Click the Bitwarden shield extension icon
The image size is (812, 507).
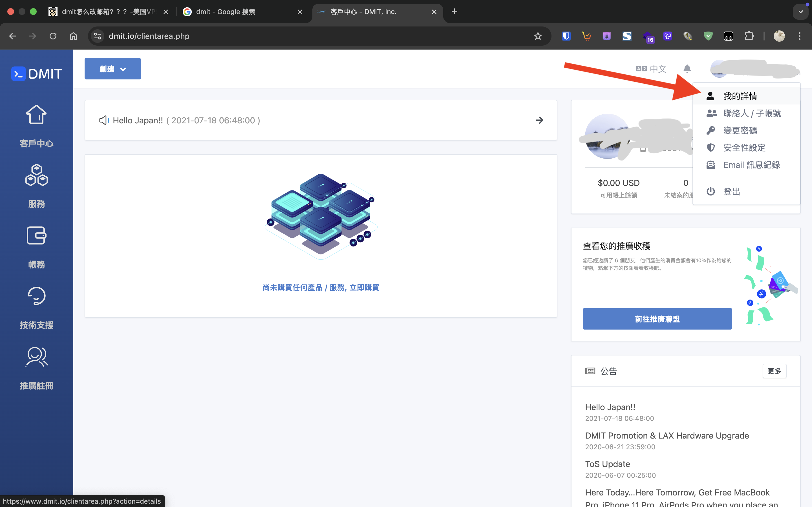(x=566, y=36)
